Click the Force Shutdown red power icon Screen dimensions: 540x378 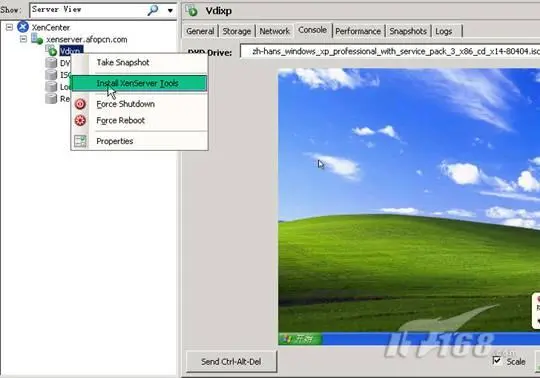(x=80, y=104)
